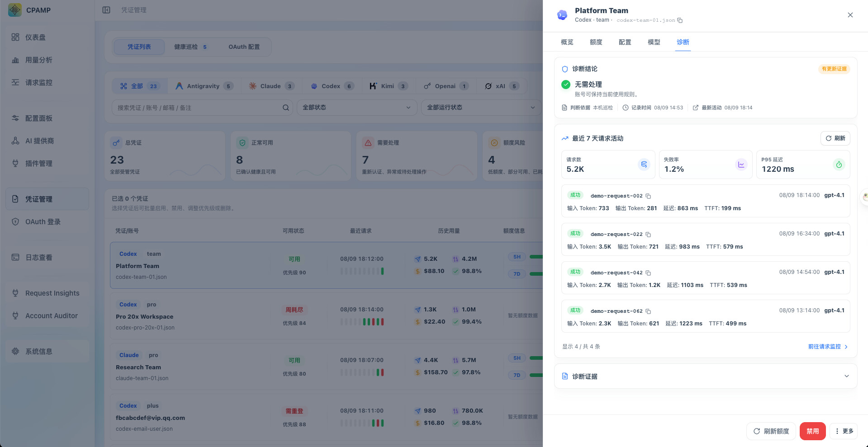Switch to the 模型 tab
Viewport: 868px width, 447px height.
coord(654,42)
